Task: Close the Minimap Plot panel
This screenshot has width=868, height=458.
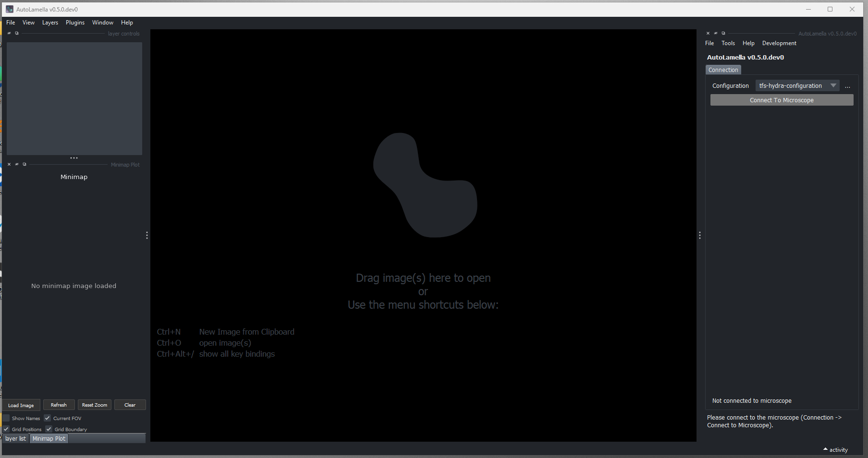Action: (9, 164)
